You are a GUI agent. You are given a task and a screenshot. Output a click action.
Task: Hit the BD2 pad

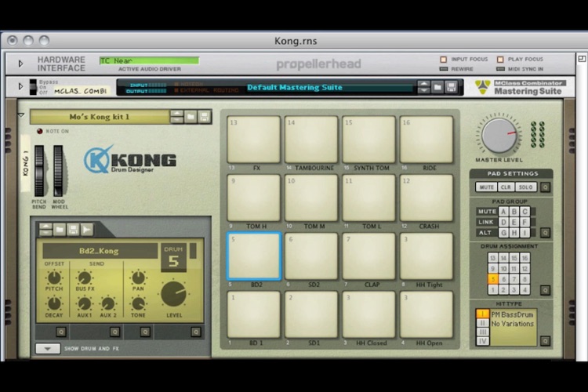tap(253, 256)
